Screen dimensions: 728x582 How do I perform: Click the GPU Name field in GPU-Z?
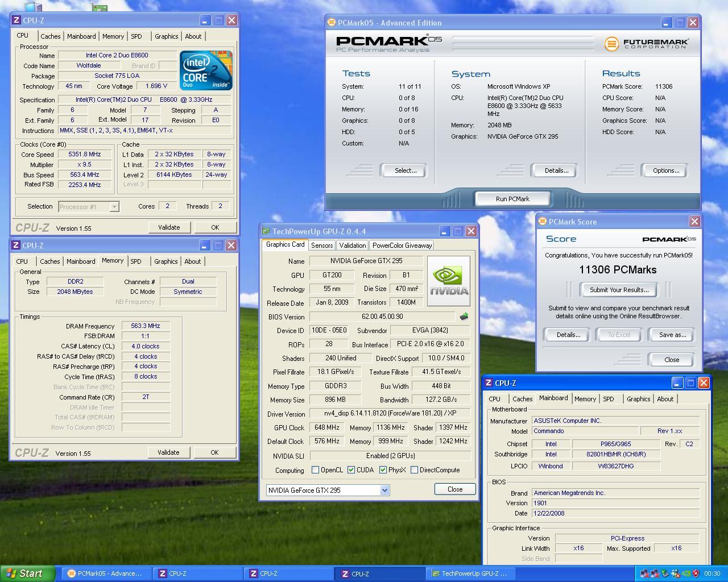(366, 261)
